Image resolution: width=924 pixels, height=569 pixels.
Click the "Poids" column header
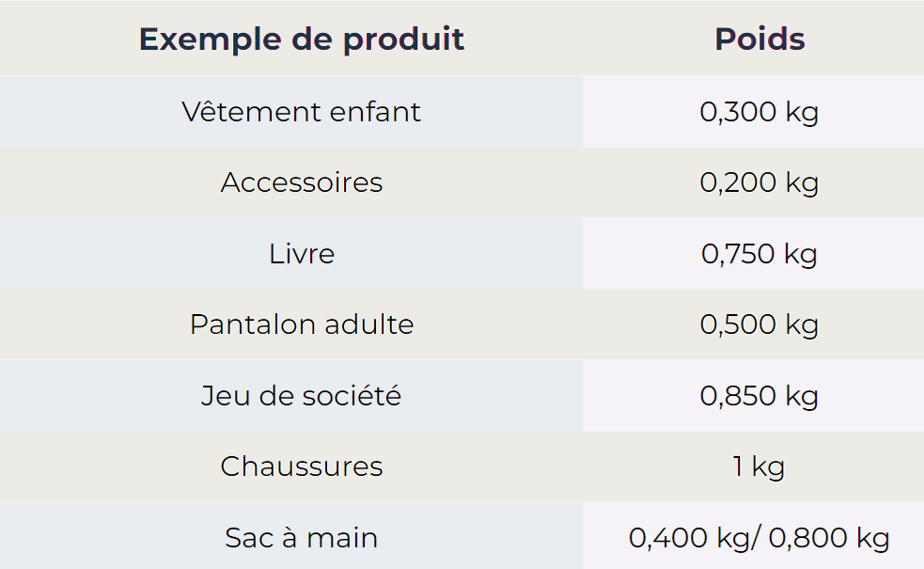click(760, 40)
